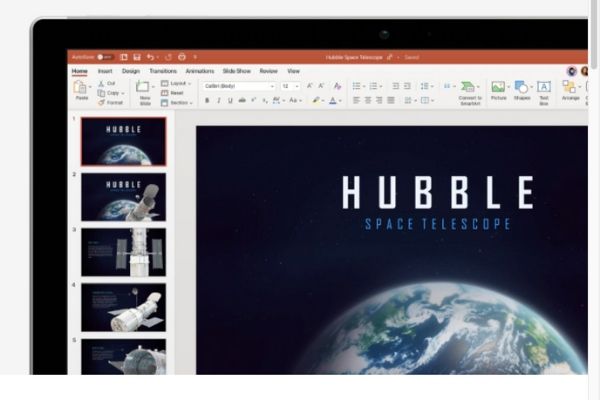Viewport: 600px width, 400px height.
Task: Select slide 3 thumbnail
Action: [x=124, y=252]
